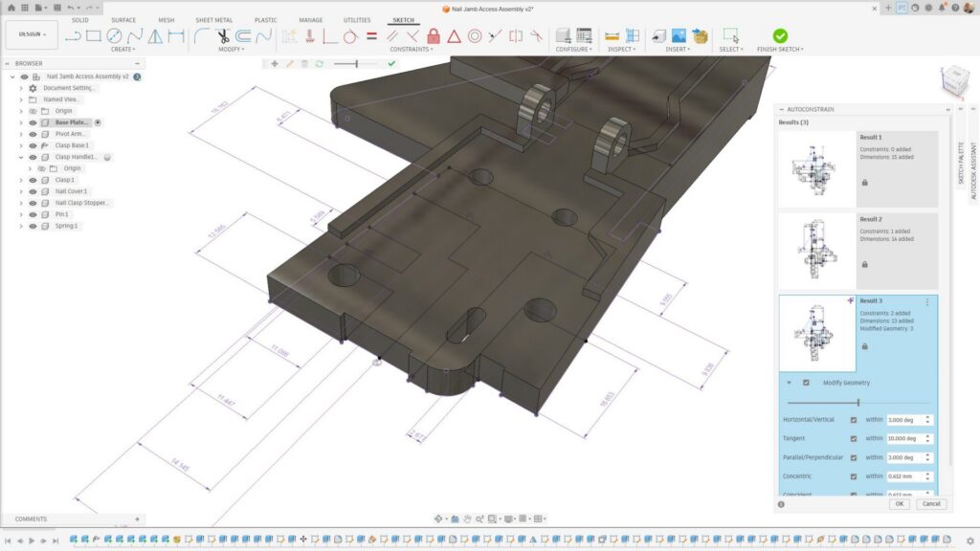The height and width of the screenshot is (551, 980).
Task: Select the Result 2 thumbnail
Action: (817, 251)
